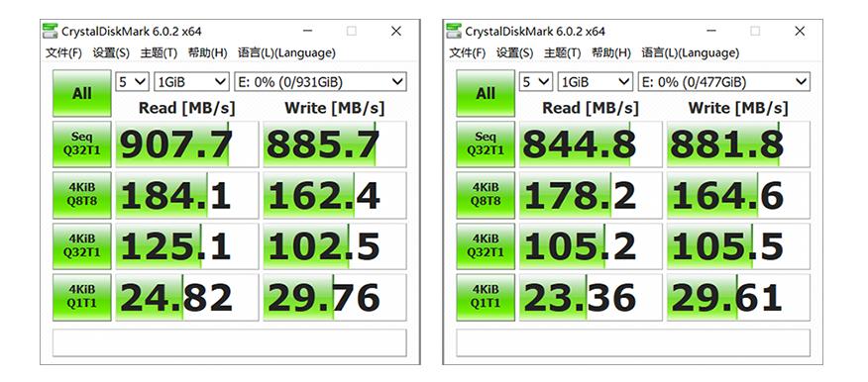Click Write [MB/s] header in right window

[x=738, y=108]
